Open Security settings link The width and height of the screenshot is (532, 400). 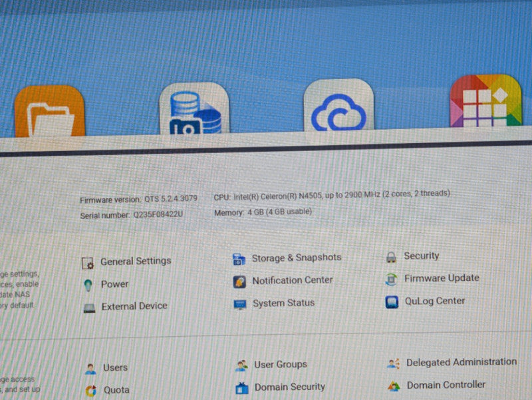[422, 256]
